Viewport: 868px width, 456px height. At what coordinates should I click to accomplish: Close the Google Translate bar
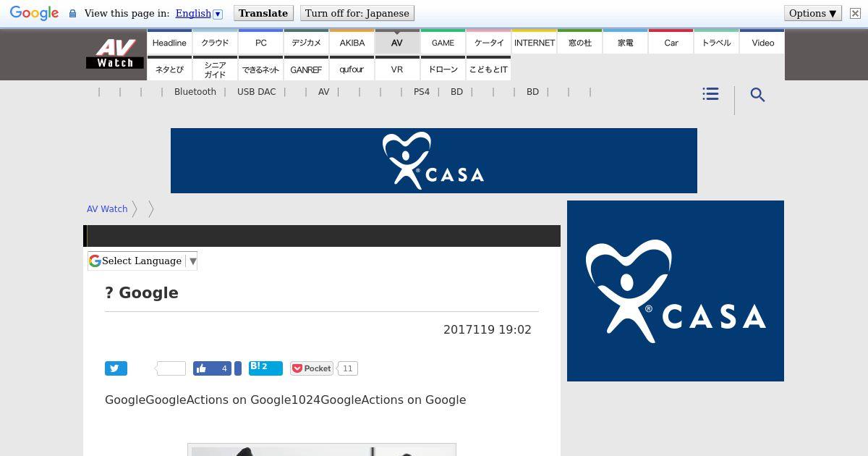[x=855, y=14]
